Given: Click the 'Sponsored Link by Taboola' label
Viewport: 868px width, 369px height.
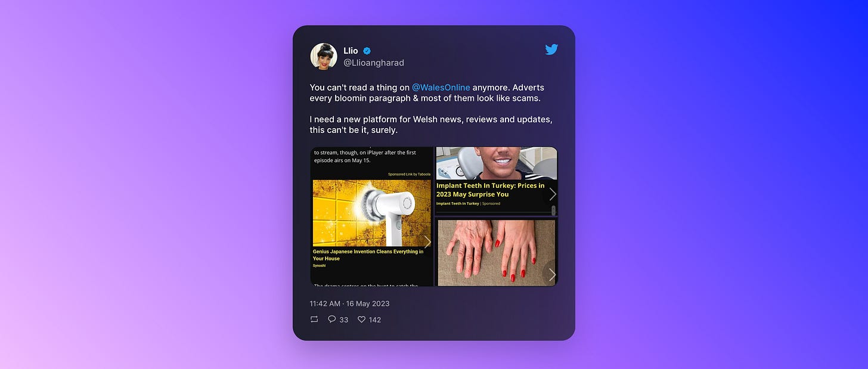Looking at the screenshot, I should pyautogui.click(x=409, y=174).
